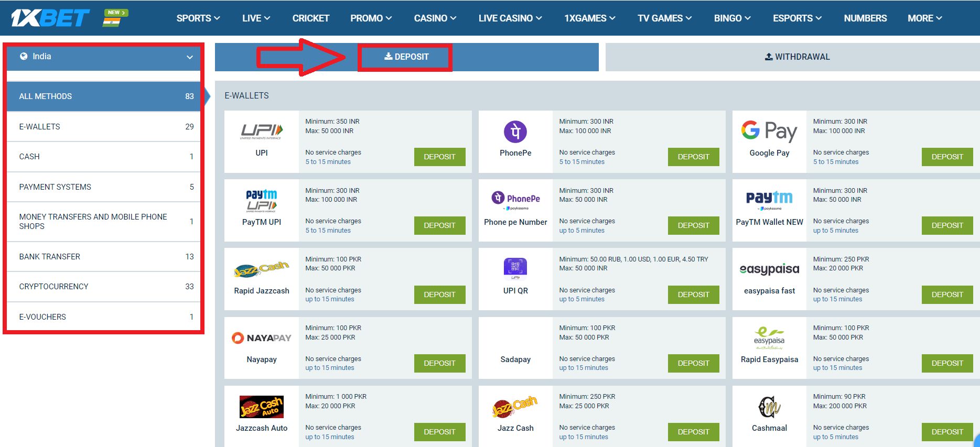Screen dimensions: 980x447
Task: Open the PROMO dropdown menu
Action: pyautogui.click(x=371, y=18)
